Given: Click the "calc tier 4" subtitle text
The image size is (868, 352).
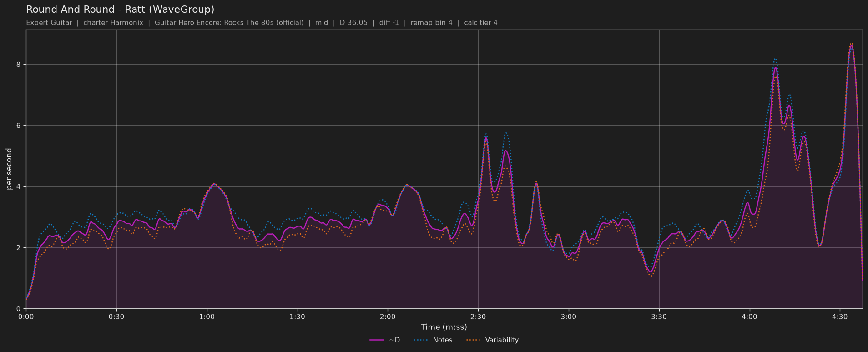Looking at the screenshot, I should pos(481,23).
